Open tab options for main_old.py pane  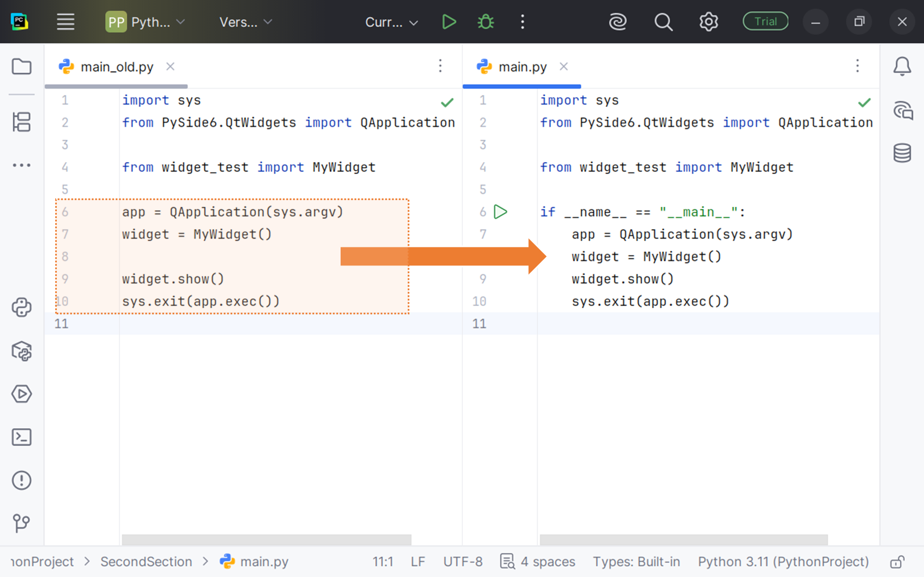pos(440,66)
